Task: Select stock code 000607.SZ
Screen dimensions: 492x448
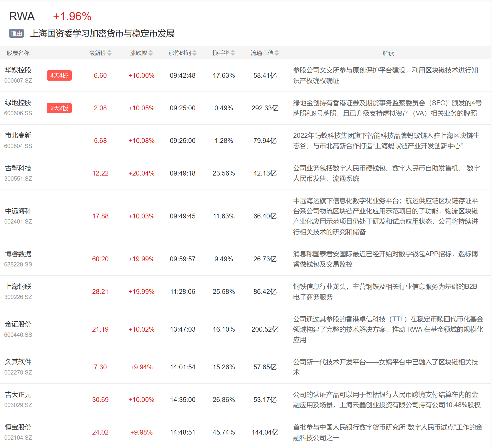Action: pyautogui.click(x=18, y=81)
